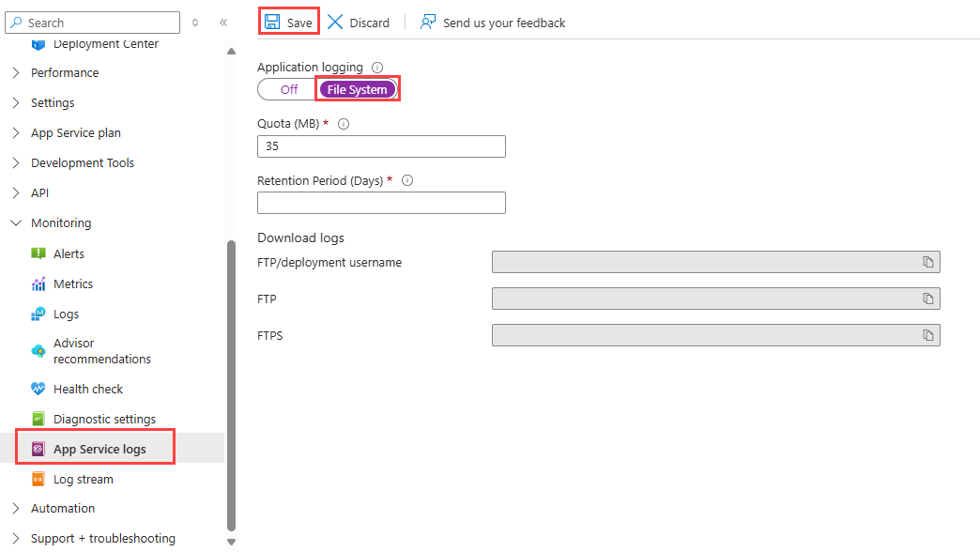Open Metrics from the sidebar icon
The width and height of the screenshot is (980, 552).
(39, 283)
